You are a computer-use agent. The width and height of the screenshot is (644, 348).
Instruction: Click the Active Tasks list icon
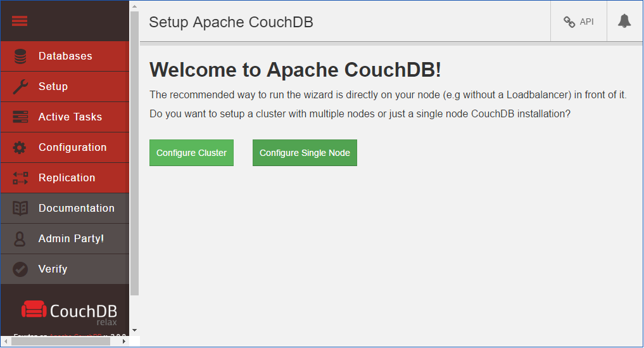[20, 117]
